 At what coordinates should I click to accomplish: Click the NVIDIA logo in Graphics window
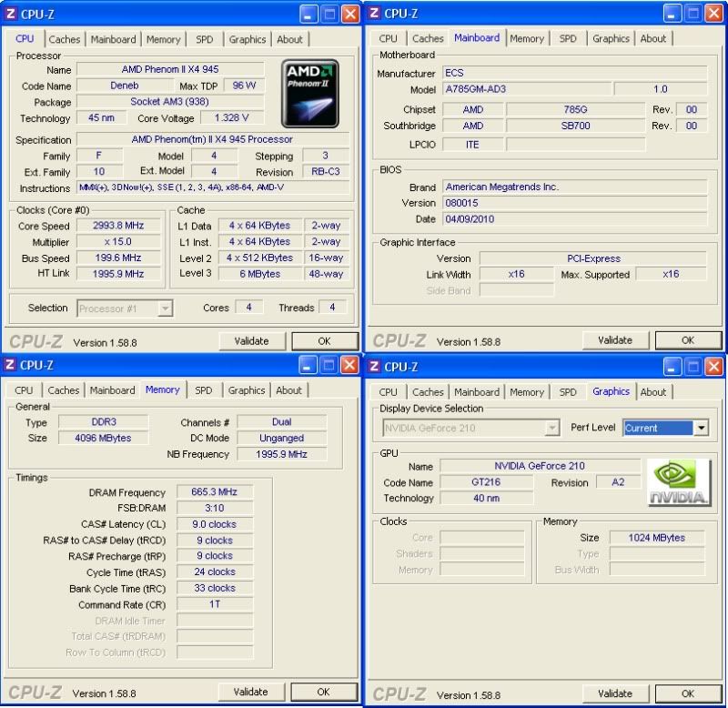(x=679, y=482)
